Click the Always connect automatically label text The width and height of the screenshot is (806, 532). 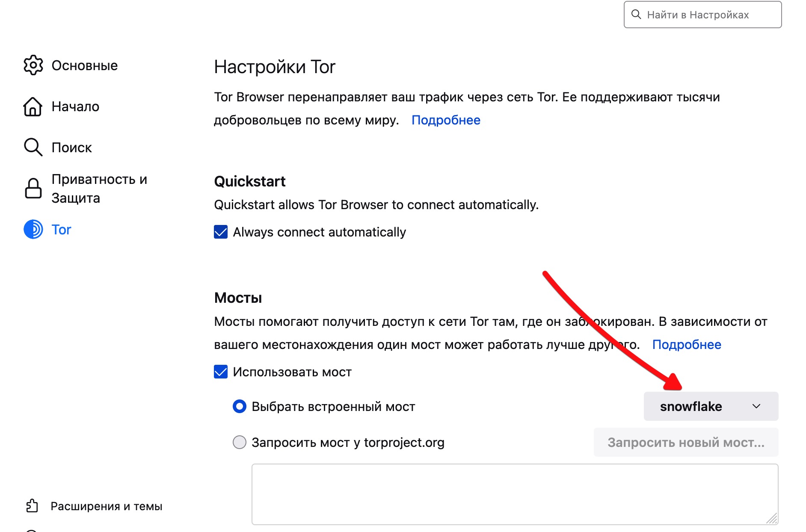tap(319, 232)
